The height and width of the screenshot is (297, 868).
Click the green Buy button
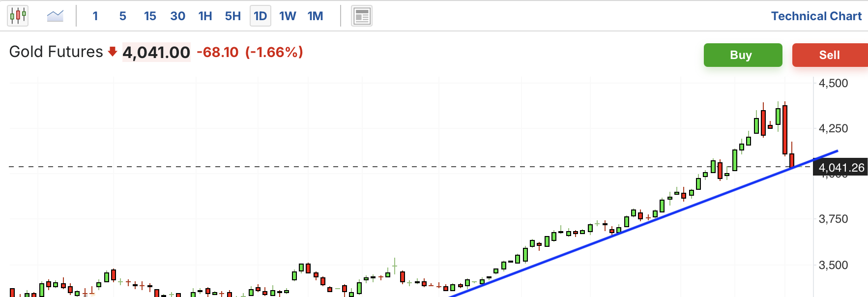pyautogui.click(x=743, y=55)
